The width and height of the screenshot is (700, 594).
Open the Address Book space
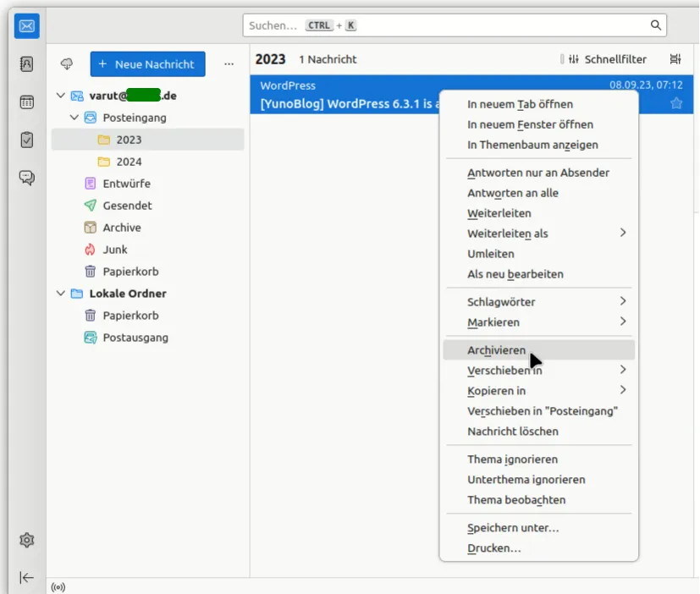(x=26, y=63)
